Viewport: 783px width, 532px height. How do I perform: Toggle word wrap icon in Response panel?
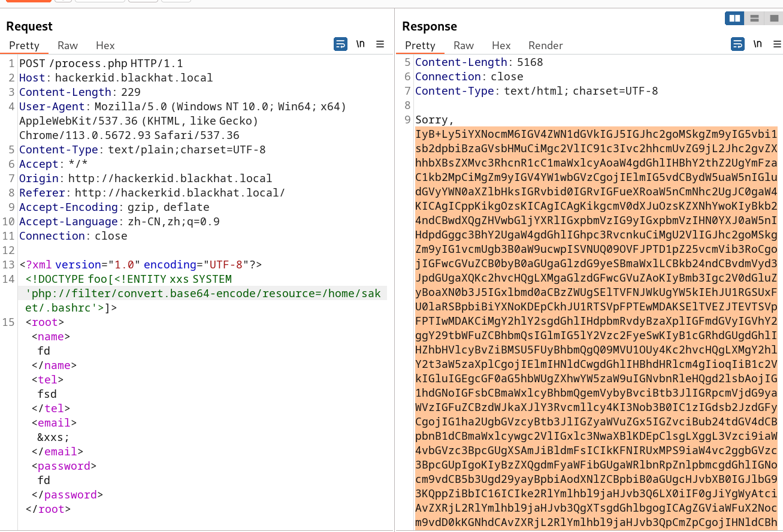(x=737, y=44)
